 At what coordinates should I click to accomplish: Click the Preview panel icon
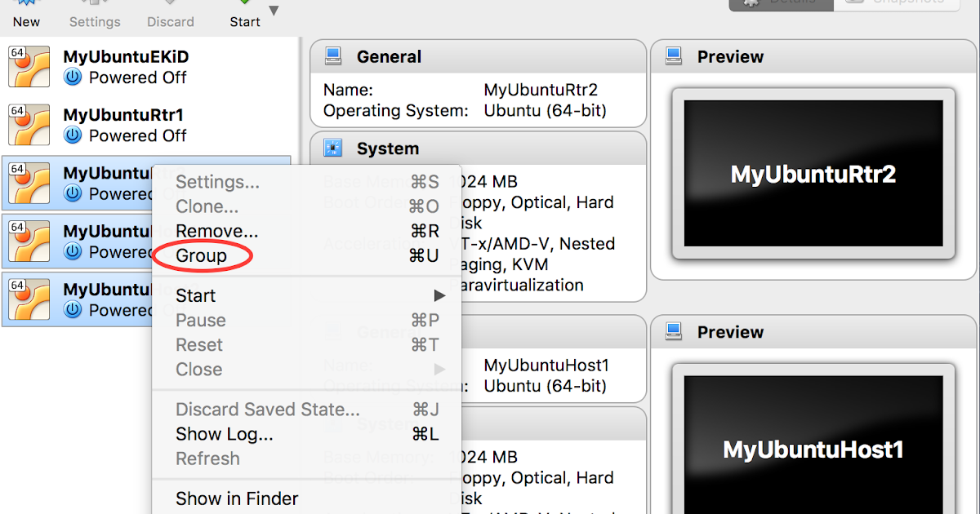[x=673, y=55]
